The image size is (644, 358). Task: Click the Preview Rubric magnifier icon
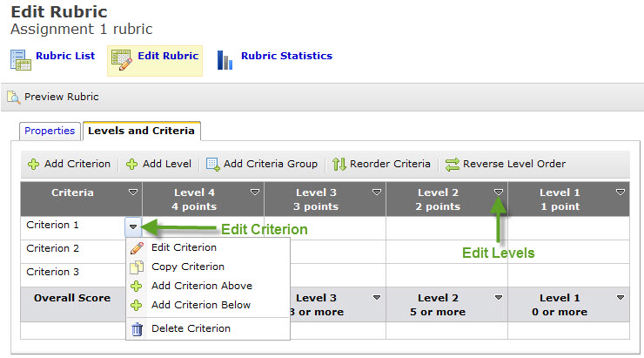click(13, 97)
